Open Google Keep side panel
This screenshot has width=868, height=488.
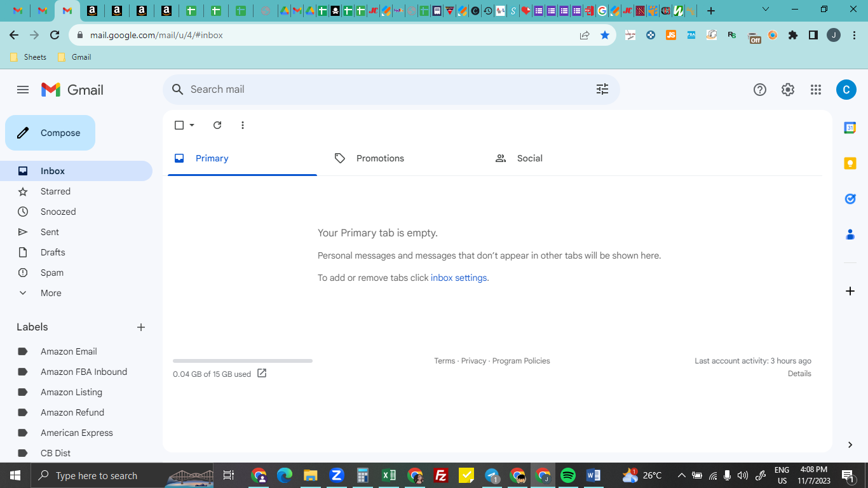pos(850,163)
